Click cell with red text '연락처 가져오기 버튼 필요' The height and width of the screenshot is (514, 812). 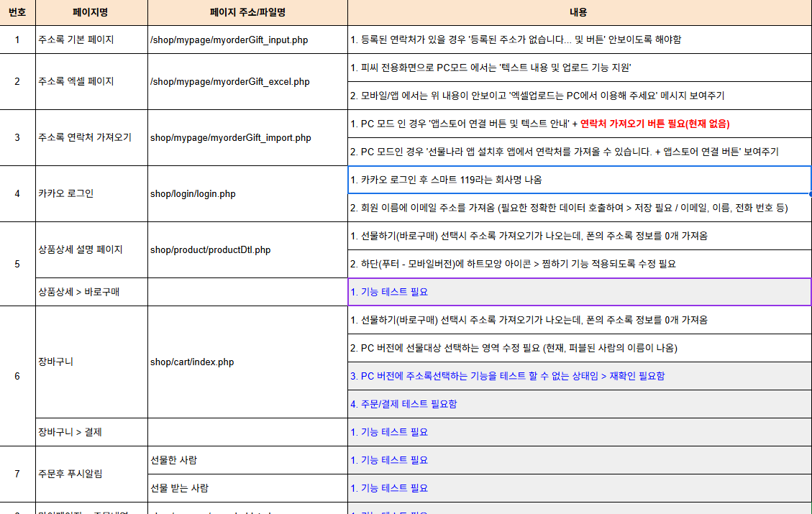(580, 124)
